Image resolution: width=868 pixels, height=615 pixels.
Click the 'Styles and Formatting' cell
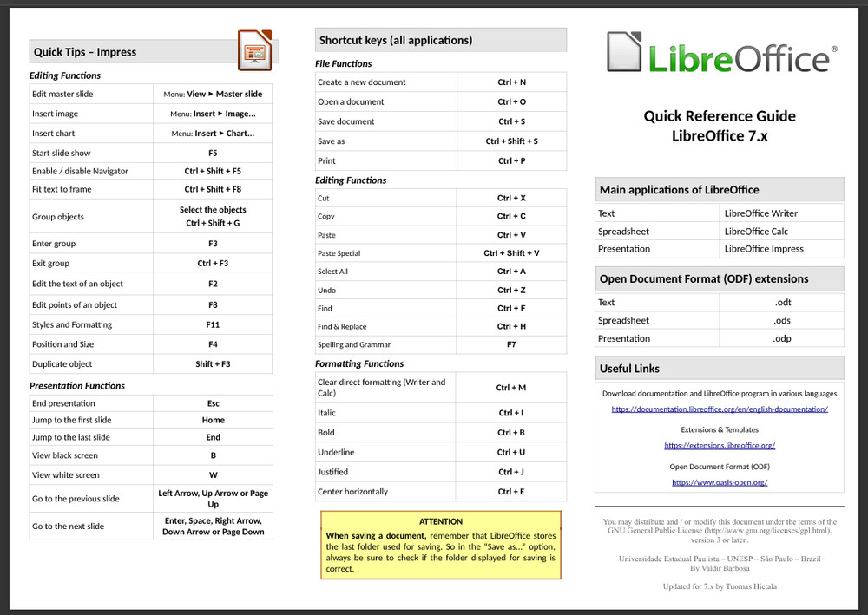(x=91, y=324)
